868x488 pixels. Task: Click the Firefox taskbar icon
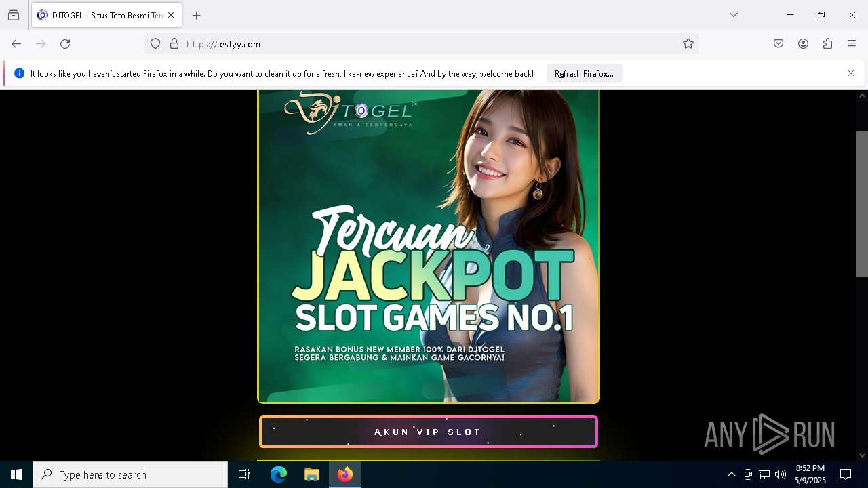coord(345,474)
